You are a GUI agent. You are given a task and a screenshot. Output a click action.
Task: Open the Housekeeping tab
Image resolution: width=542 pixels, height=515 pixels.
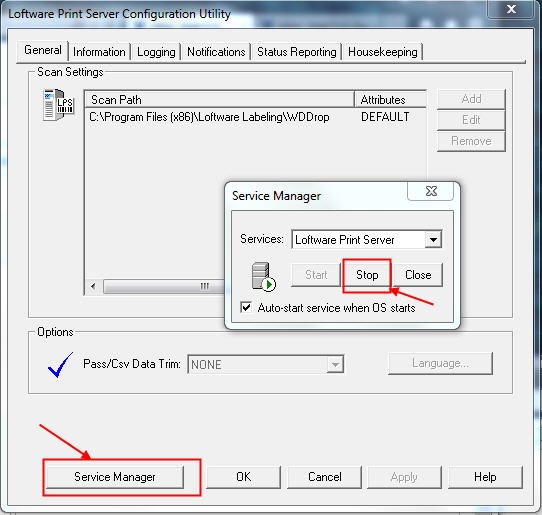click(383, 52)
